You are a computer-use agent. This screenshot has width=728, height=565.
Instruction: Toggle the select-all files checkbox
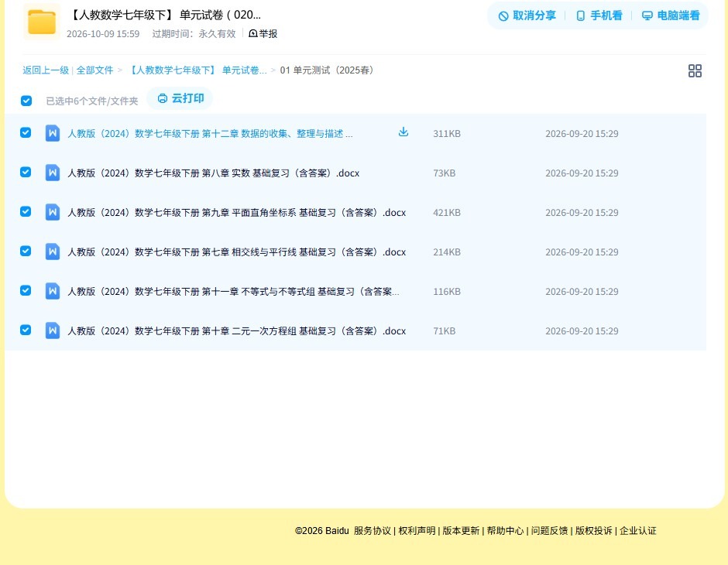point(26,101)
